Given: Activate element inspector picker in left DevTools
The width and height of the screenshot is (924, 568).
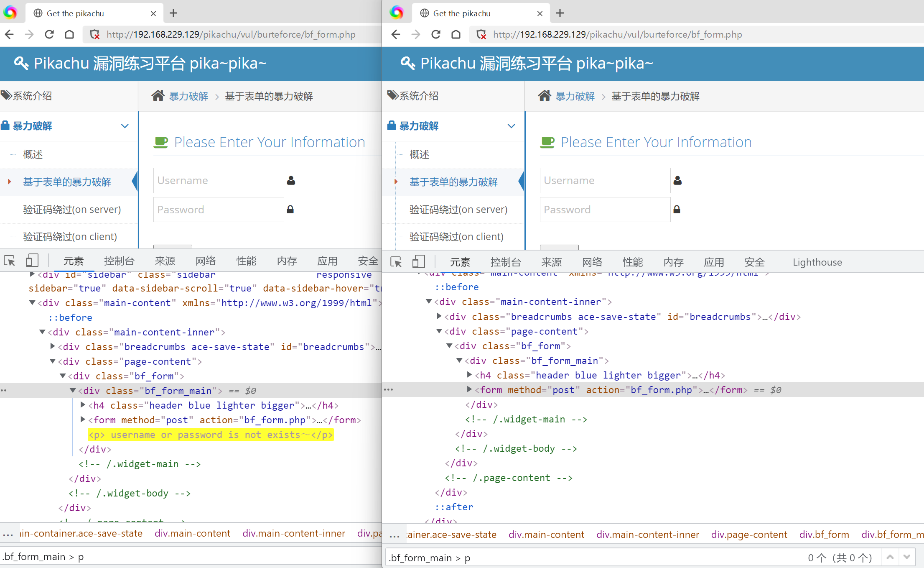Looking at the screenshot, I should [9, 261].
